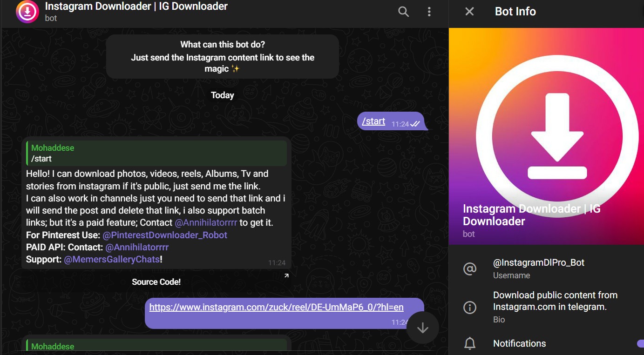Viewport: 644px width, 355px height.
Task: Close the Bot Info panel
Action: point(469,12)
